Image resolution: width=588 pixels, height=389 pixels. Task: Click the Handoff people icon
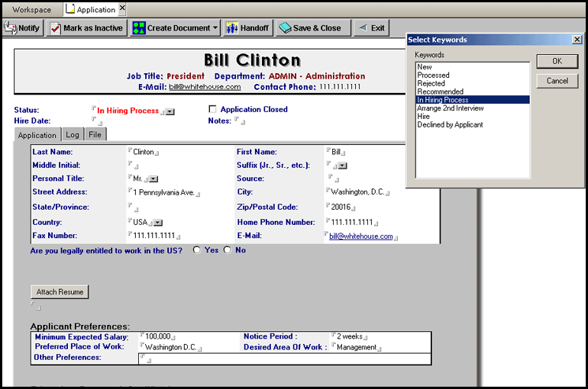[x=231, y=28]
